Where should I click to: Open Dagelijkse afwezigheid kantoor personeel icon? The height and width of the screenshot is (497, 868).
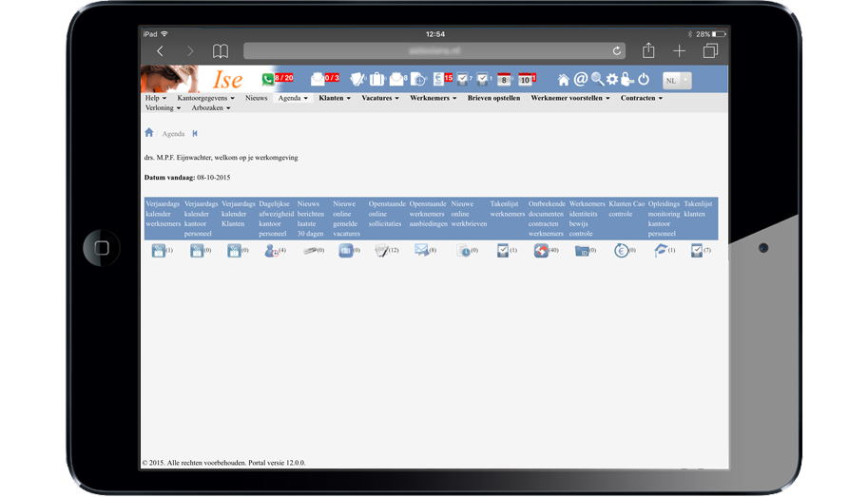[x=271, y=250]
